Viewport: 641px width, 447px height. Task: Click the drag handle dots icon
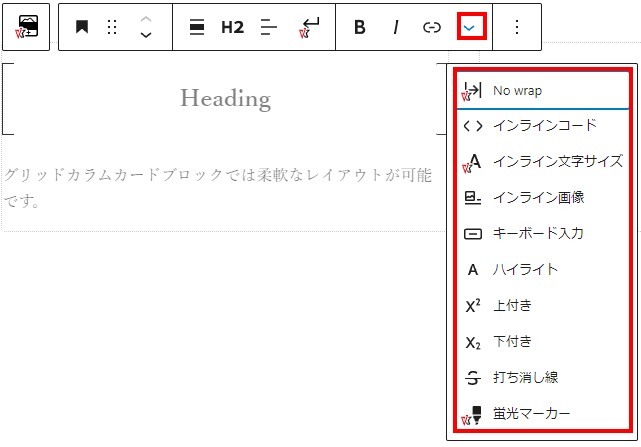click(112, 27)
